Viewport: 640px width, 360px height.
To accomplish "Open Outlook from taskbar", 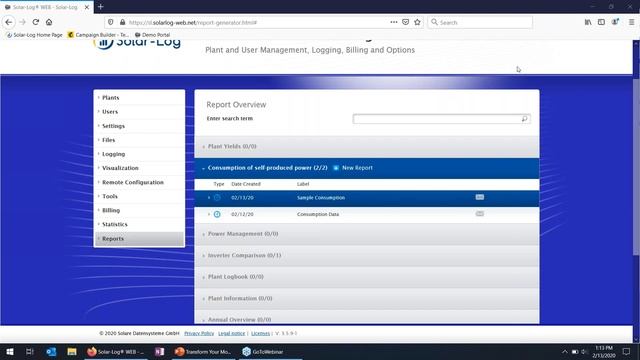I will 51,351.
